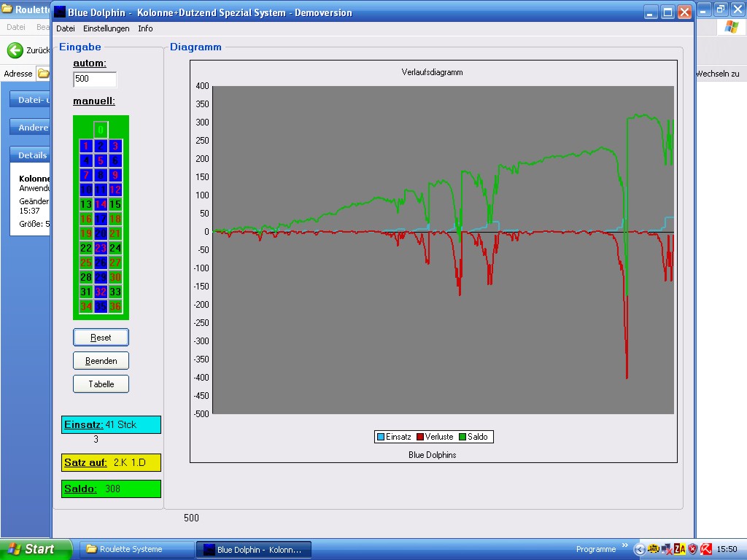747x560 pixels.
Task: Expand the Datei- tasks panel in Explorer
Action: (x=30, y=100)
